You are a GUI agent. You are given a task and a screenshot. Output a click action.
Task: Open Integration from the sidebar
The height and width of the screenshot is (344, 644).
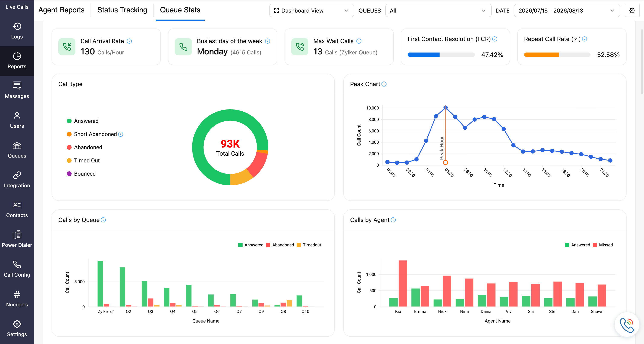click(x=17, y=180)
